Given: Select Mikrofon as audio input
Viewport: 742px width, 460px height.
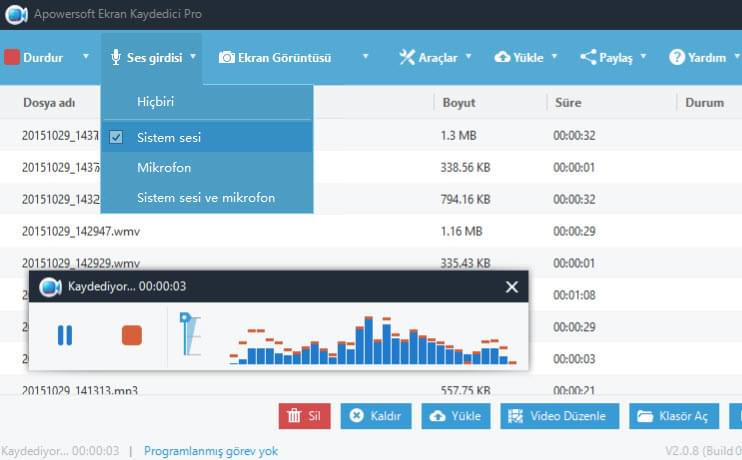Looking at the screenshot, I should tap(164, 167).
